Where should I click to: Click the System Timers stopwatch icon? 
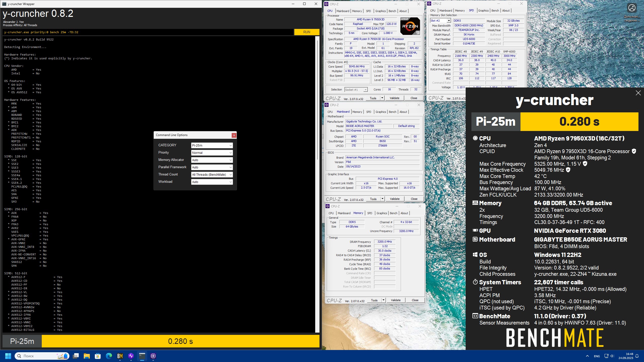point(475,282)
